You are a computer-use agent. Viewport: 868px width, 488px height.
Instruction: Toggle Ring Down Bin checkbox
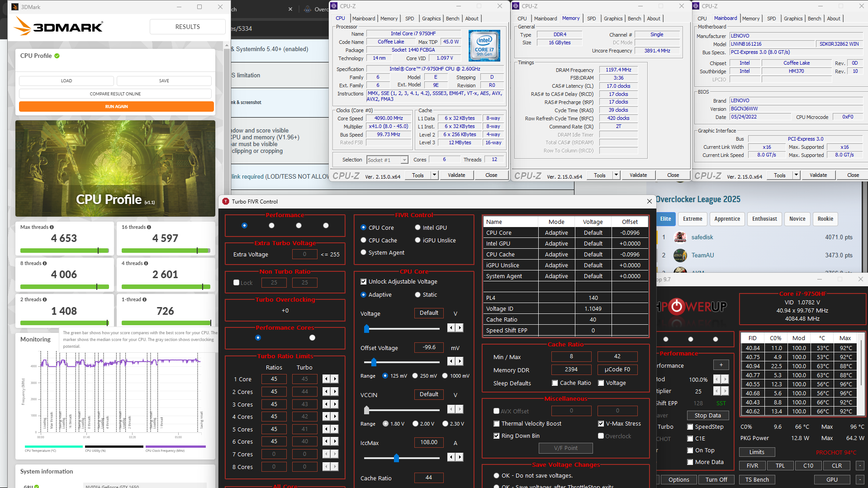[x=497, y=436]
